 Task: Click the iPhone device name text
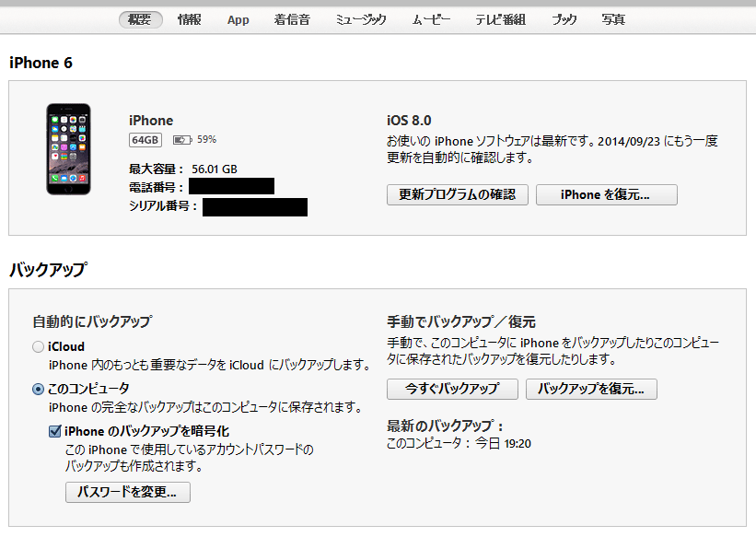click(151, 121)
